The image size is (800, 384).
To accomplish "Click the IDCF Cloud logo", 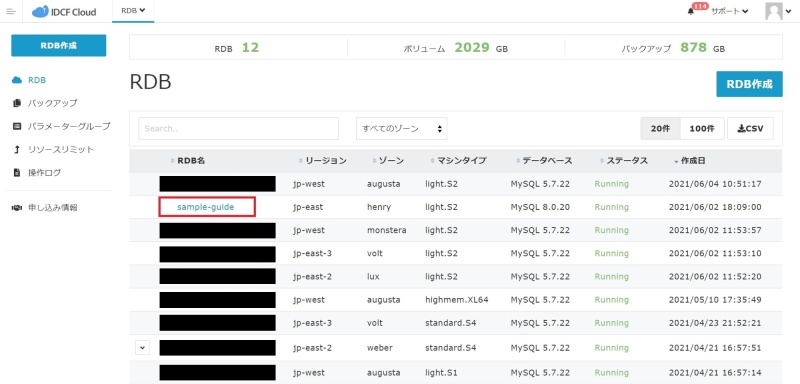I will pos(64,11).
